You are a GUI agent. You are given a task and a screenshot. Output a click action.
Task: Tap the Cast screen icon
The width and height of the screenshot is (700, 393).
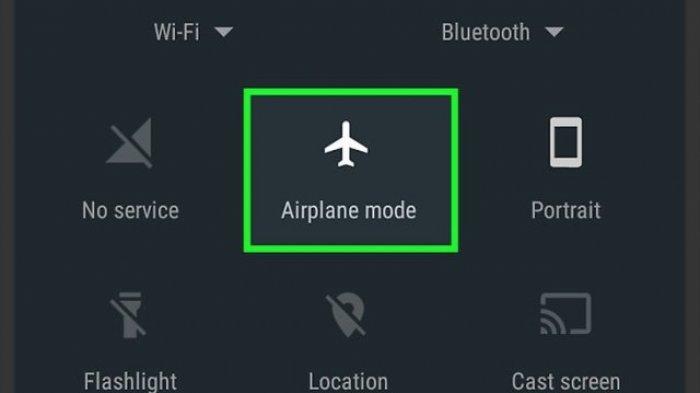click(x=566, y=314)
